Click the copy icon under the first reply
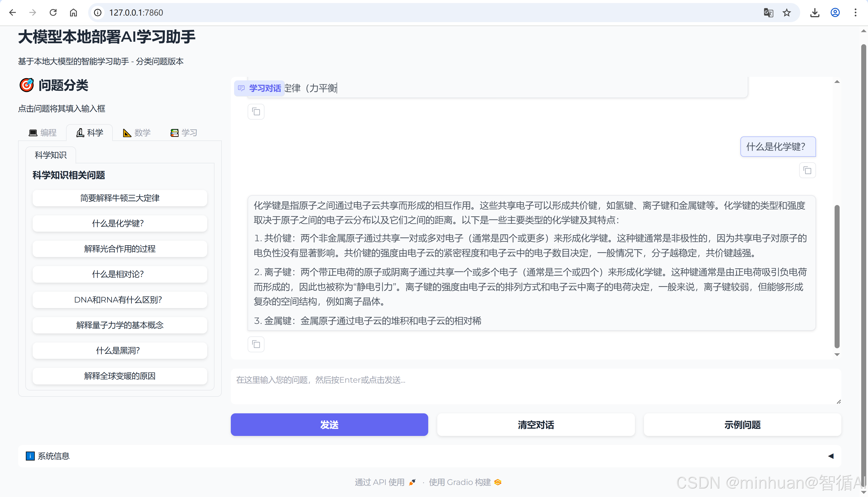Image resolution: width=868 pixels, height=497 pixels. tap(256, 112)
